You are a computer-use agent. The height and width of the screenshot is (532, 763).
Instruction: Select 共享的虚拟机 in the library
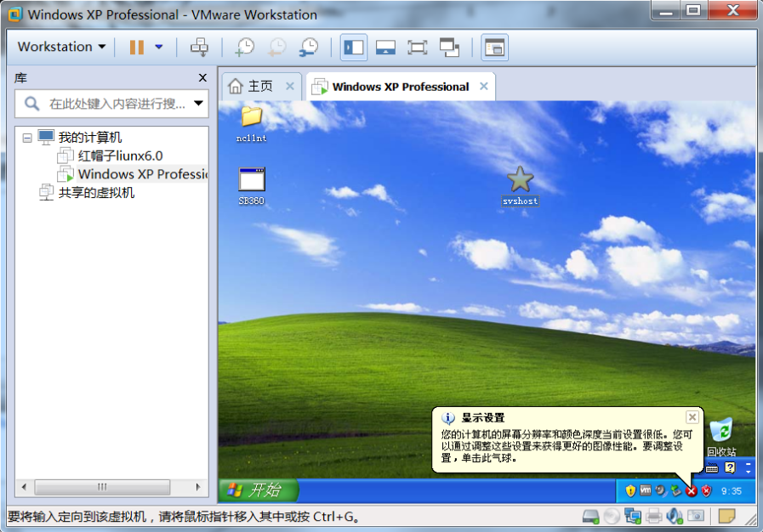coord(96,193)
